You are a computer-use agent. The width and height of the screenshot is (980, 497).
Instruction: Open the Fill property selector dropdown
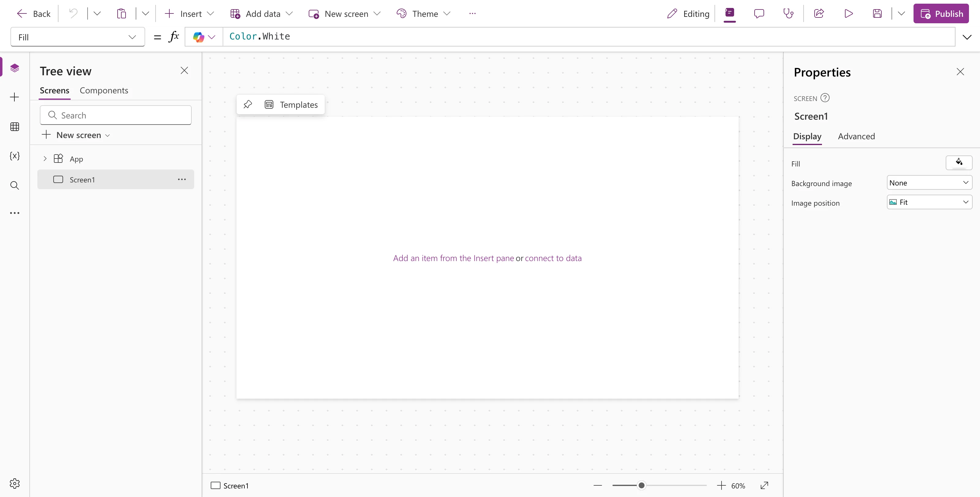pos(77,37)
